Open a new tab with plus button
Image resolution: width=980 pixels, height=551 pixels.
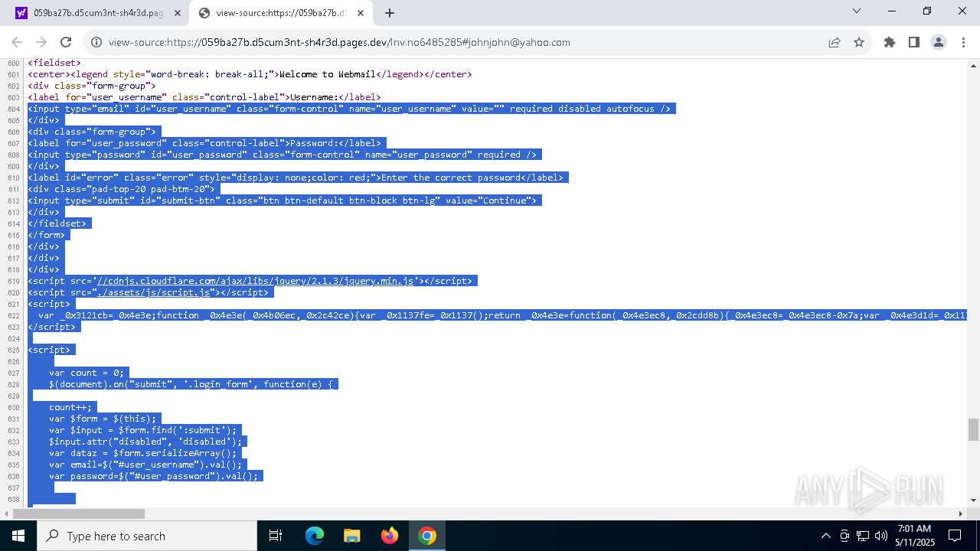click(x=390, y=13)
